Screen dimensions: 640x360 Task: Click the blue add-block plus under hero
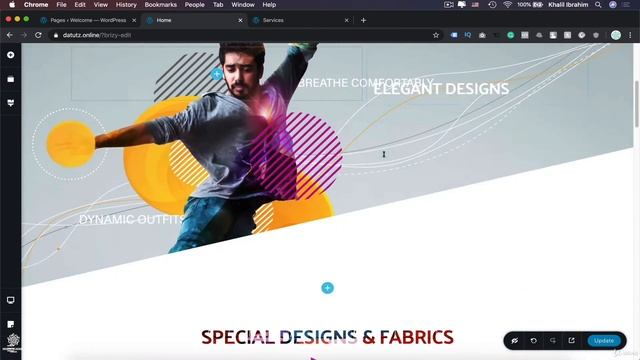pyautogui.click(x=327, y=288)
